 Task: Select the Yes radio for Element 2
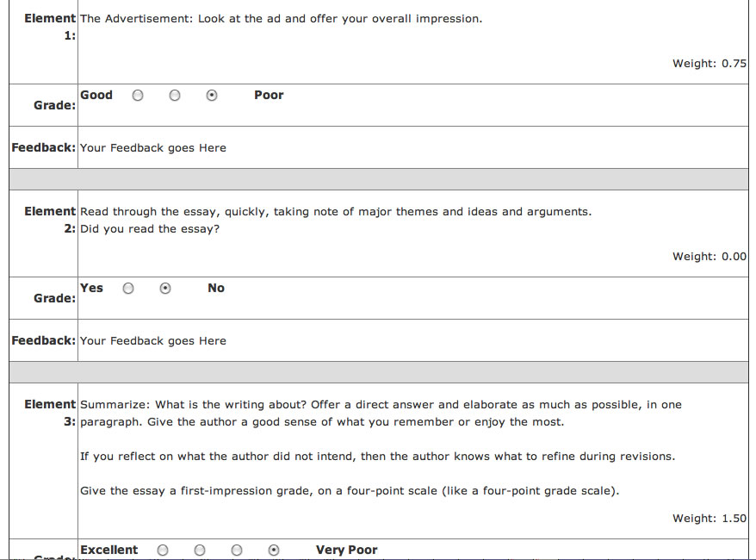128,288
